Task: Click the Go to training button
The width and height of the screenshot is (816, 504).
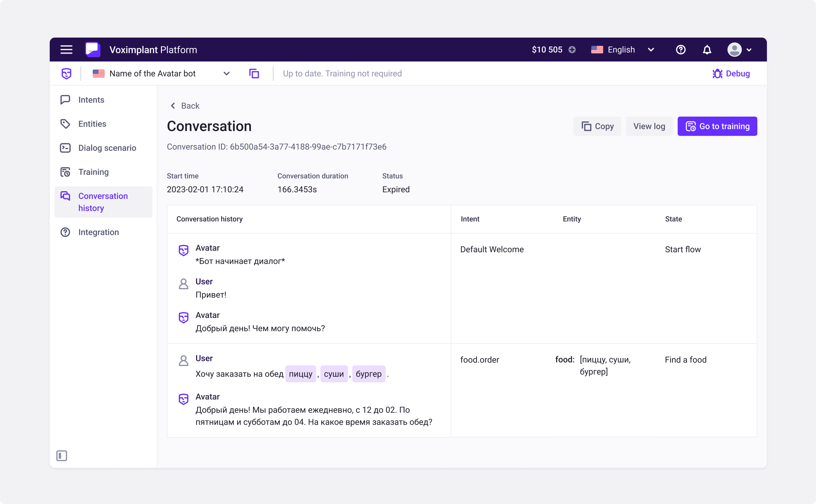Action: coord(717,126)
